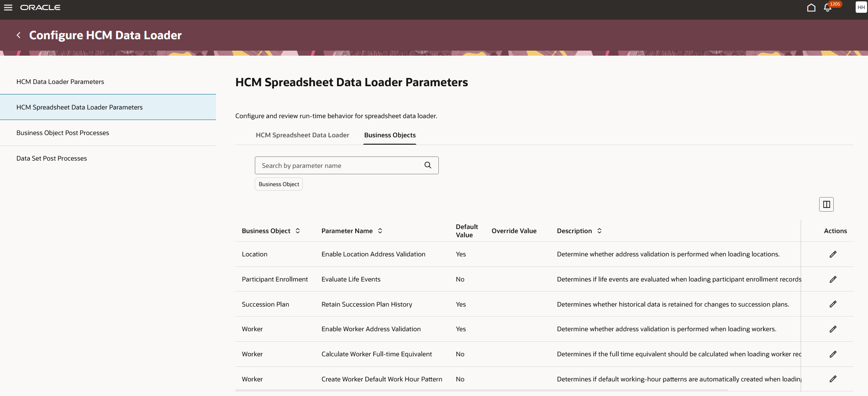Open the hamburger navigation menu
Image resolution: width=868 pixels, height=396 pixels.
[x=8, y=8]
